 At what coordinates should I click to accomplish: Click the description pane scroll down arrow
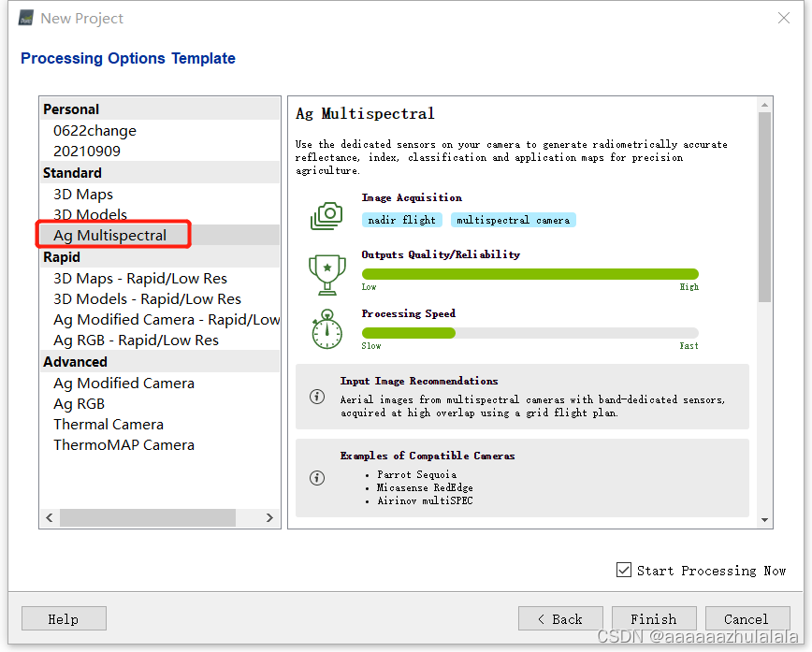(764, 520)
